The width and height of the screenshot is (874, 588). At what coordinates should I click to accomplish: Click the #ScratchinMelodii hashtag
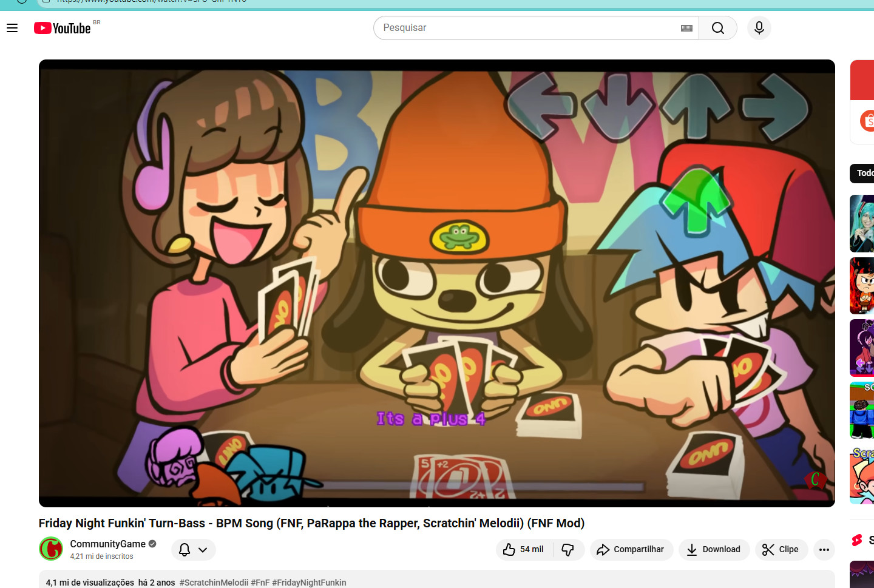(x=214, y=582)
